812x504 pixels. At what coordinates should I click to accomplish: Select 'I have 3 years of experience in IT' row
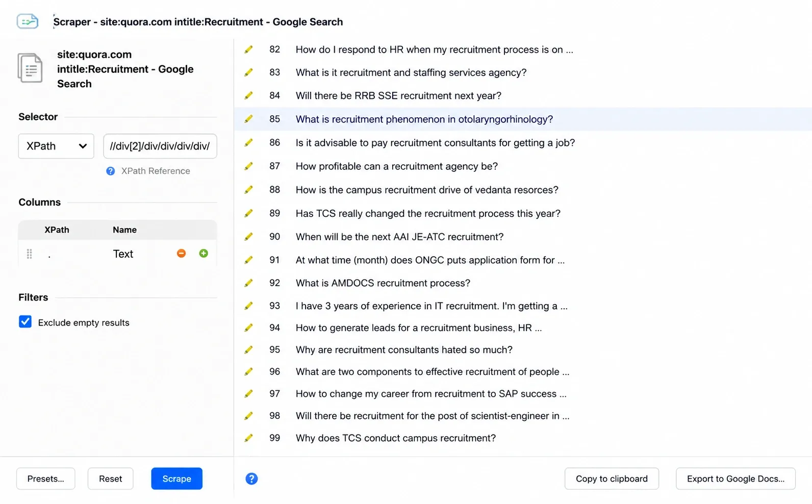(523, 306)
